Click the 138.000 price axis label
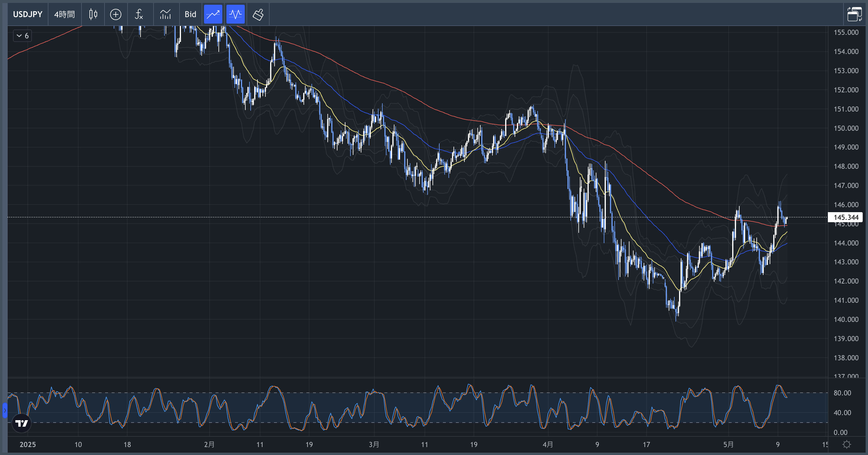Viewport: 868px width, 455px height. (846, 358)
